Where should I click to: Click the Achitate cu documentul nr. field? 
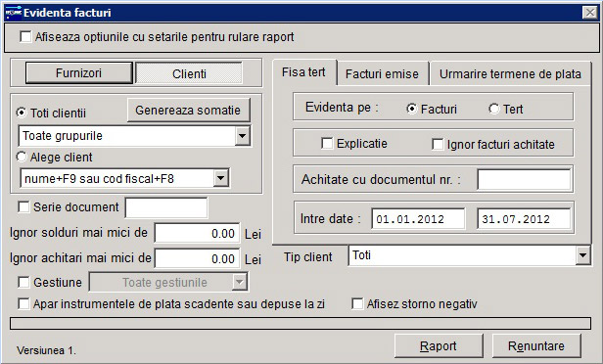(x=524, y=179)
